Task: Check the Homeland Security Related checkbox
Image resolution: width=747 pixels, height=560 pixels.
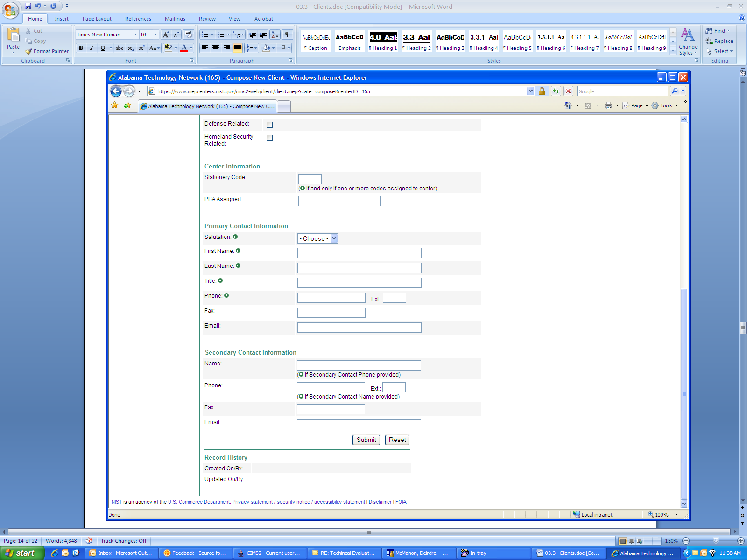Action: point(269,138)
